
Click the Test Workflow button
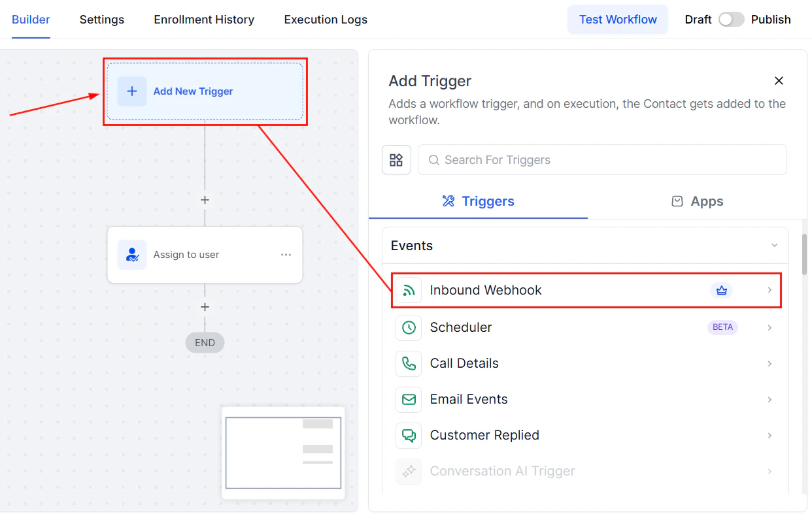(617, 19)
